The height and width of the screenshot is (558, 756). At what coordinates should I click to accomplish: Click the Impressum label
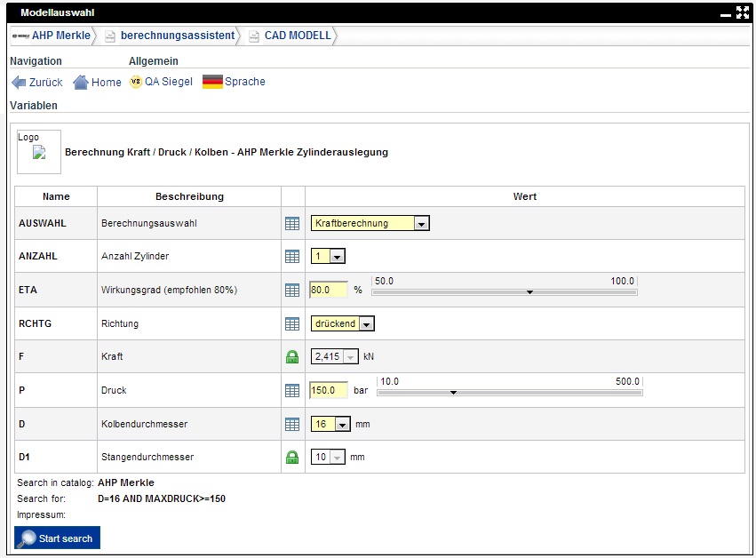tap(42, 514)
